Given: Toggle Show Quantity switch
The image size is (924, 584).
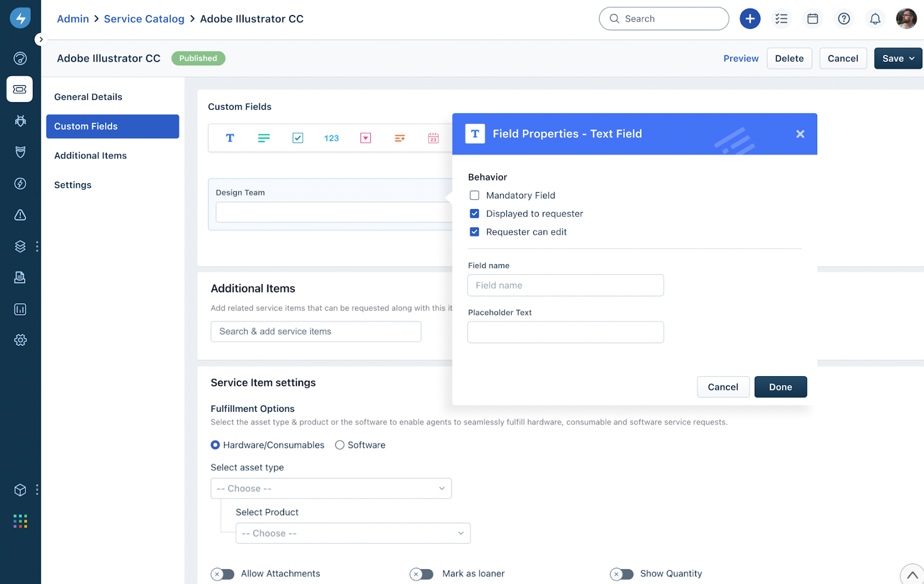Looking at the screenshot, I should (x=621, y=574).
